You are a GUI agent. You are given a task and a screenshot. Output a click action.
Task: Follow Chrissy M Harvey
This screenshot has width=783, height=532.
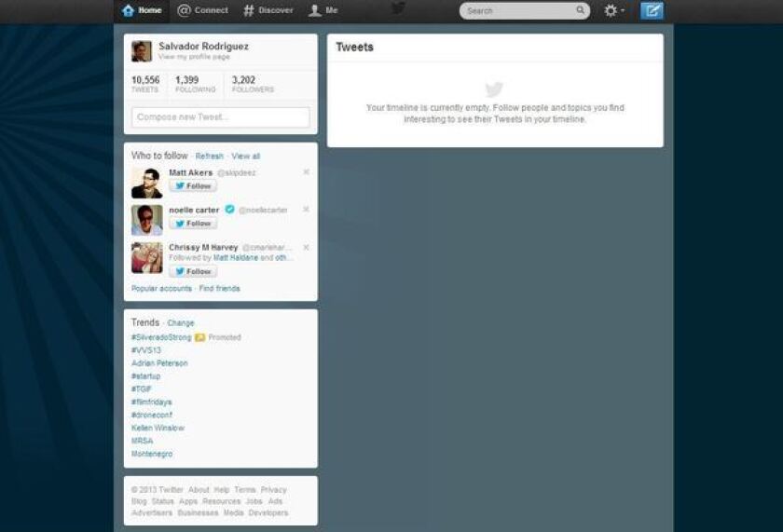tap(193, 271)
